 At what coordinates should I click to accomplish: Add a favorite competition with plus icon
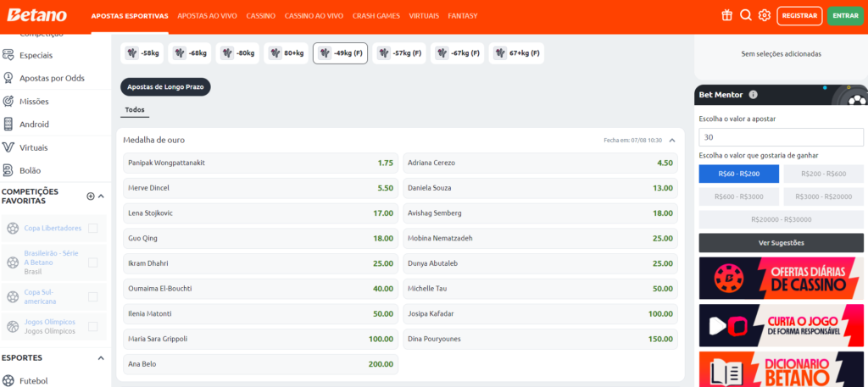pos(91,196)
